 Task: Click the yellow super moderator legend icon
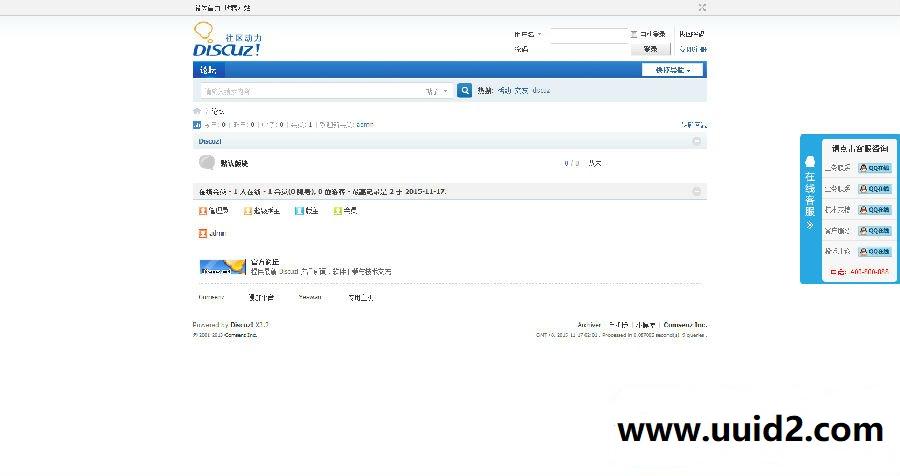coord(248,211)
